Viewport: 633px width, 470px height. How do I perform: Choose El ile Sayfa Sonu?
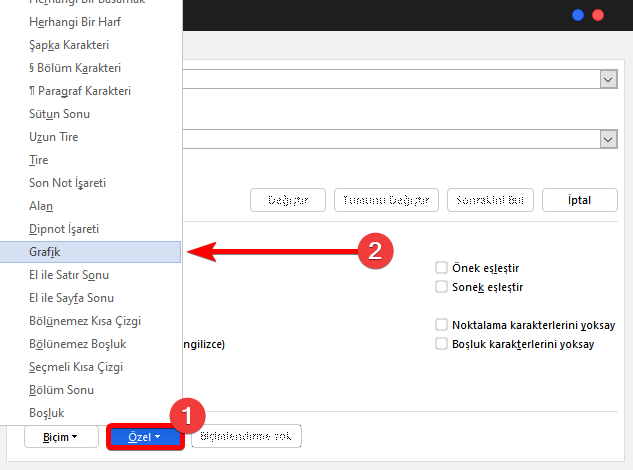pos(71,298)
